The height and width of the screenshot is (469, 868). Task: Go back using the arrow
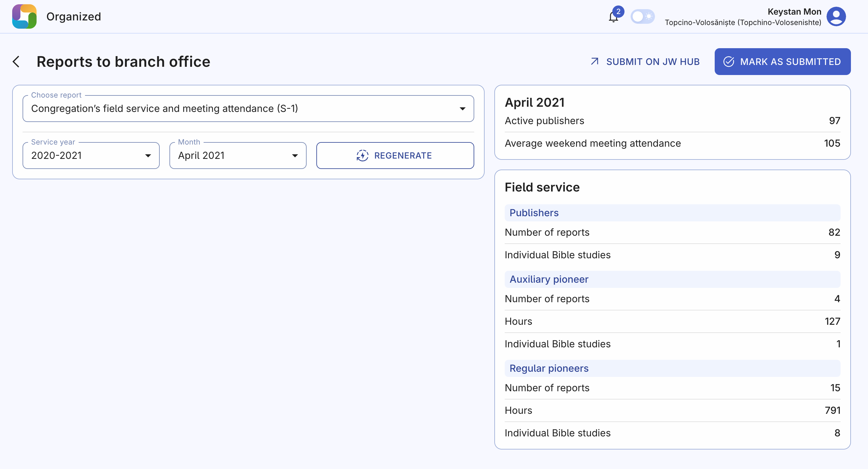[x=16, y=62]
